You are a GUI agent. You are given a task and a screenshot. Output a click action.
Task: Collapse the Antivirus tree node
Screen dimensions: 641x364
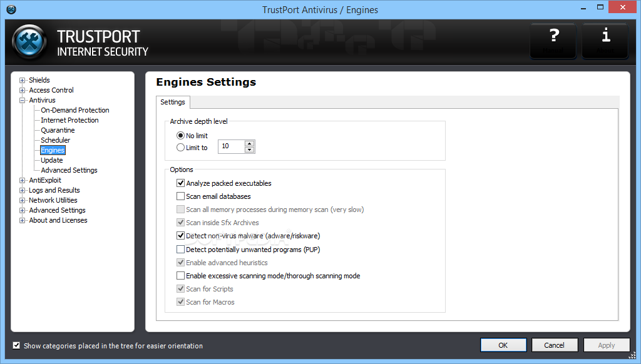23,100
